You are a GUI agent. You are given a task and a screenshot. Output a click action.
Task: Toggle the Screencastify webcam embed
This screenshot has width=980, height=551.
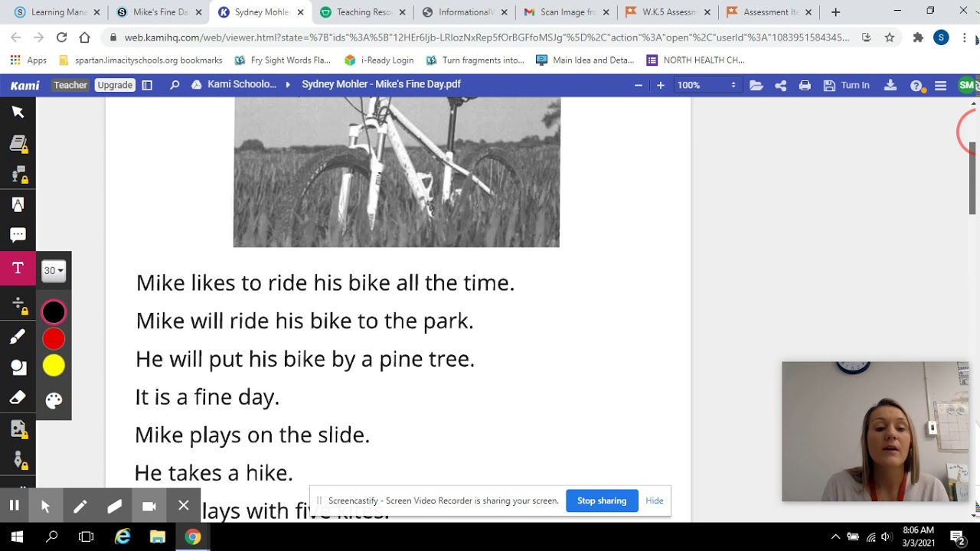click(149, 506)
